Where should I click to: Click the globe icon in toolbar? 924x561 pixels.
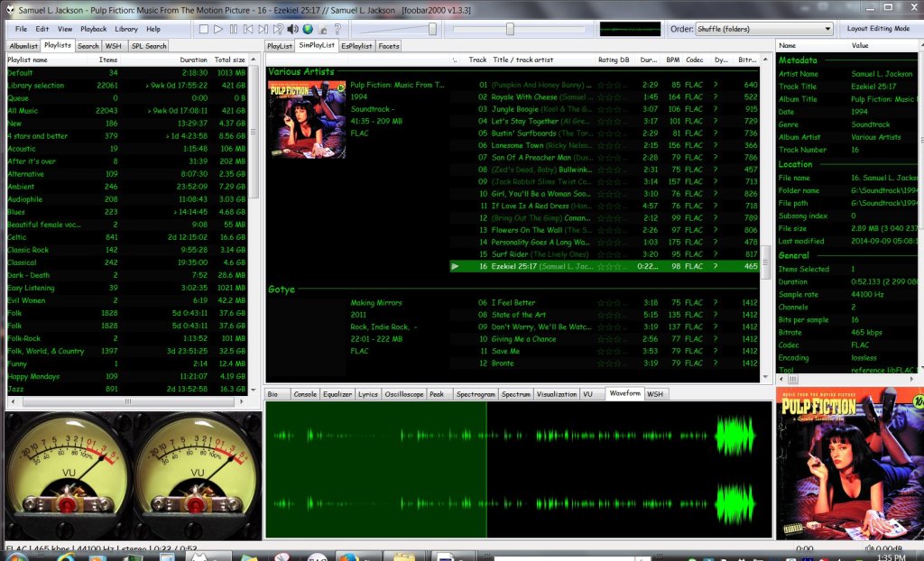click(308, 29)
